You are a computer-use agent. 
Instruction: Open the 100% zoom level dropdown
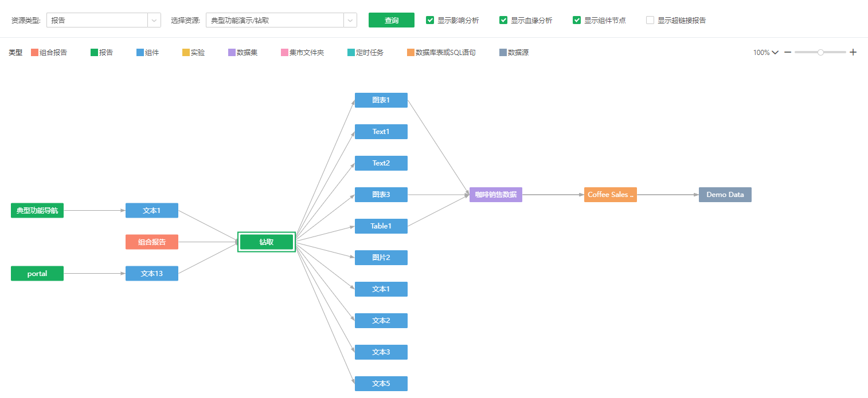click(765, 52)
